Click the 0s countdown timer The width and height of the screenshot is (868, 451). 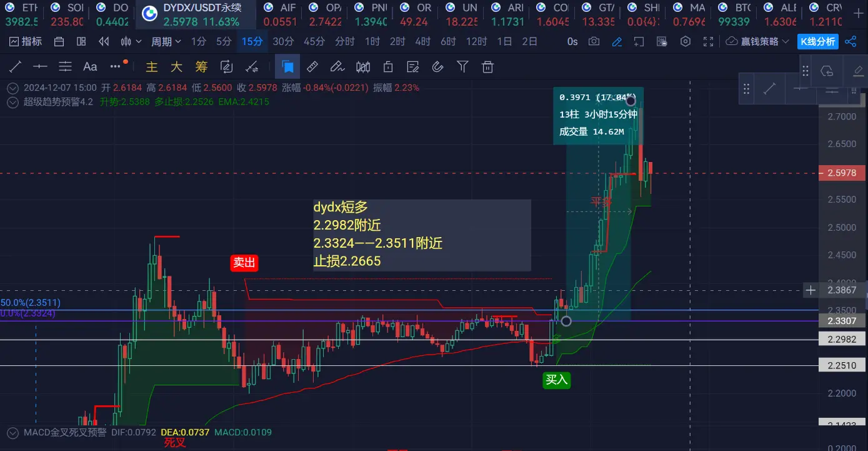click(572, 42)
